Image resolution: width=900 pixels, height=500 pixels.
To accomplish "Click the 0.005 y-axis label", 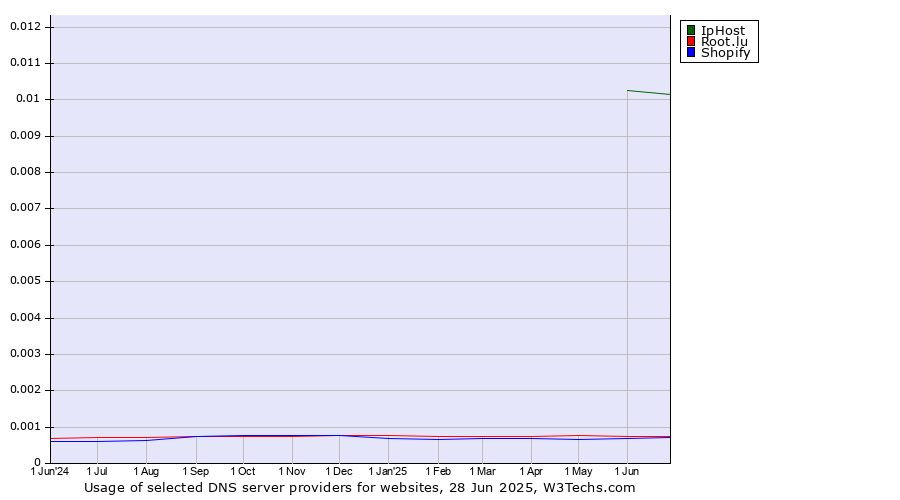I will 25,281.
